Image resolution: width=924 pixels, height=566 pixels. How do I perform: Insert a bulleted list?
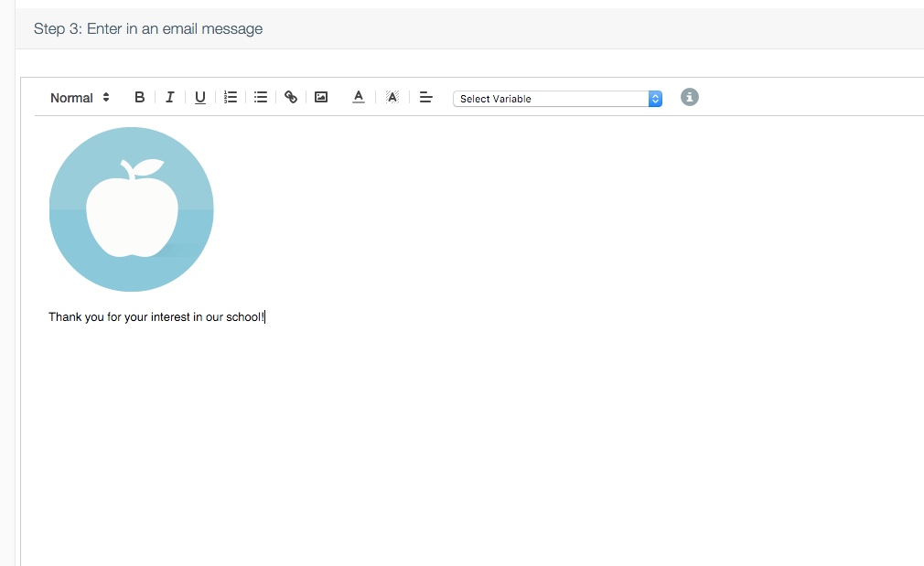(x=261, y=97)
